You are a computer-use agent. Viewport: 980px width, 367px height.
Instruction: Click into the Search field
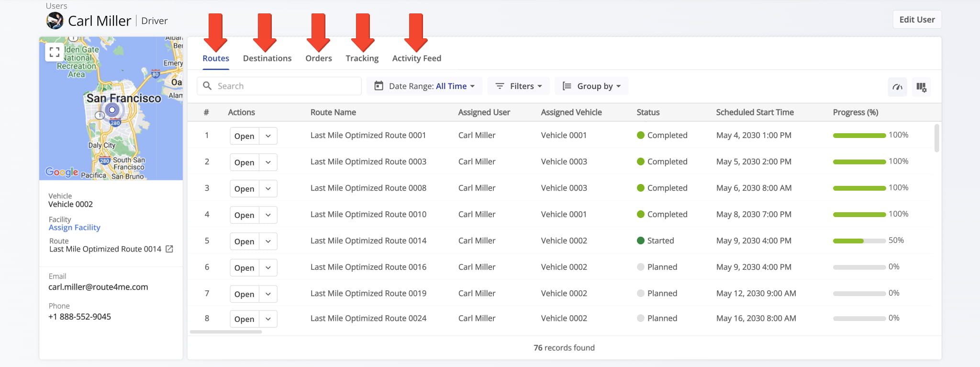(286, 86)
